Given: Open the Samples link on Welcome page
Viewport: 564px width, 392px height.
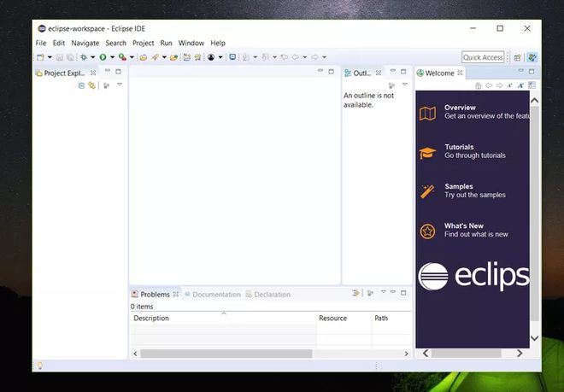Looking at the screenshot, I should (463, 190).
